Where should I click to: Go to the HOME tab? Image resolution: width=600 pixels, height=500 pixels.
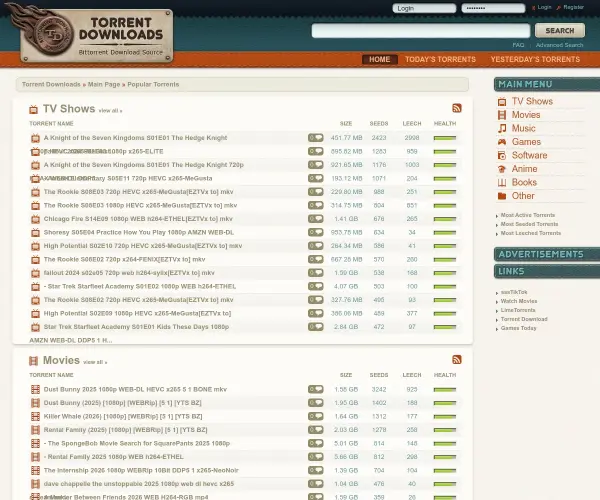(x=380, y=59)
